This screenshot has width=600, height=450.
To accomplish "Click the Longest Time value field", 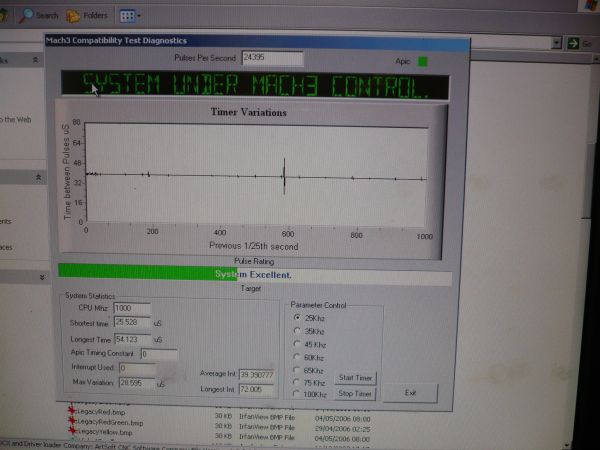I will click(x=133, y=339).
